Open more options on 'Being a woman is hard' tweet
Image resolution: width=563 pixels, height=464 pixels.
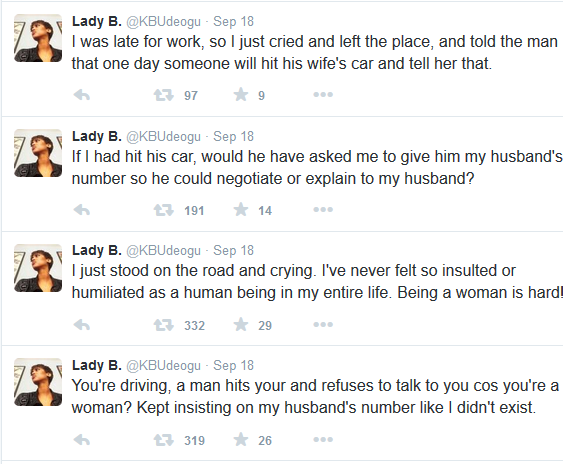323,325
